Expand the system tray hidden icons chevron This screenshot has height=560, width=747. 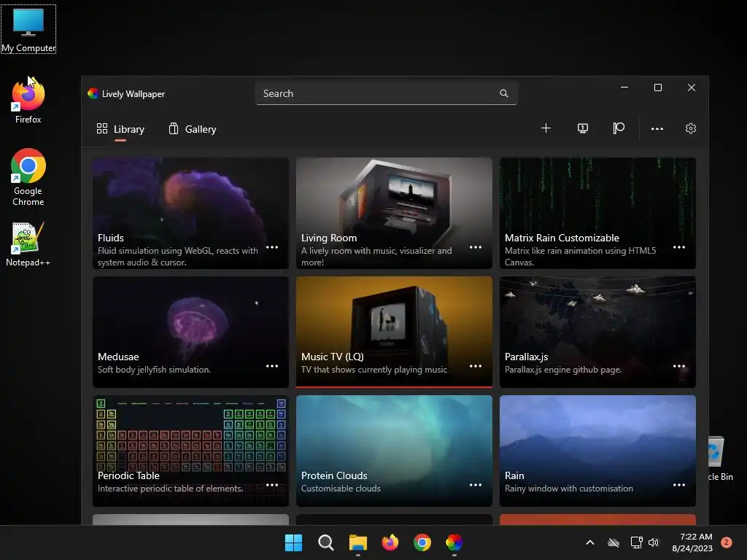click(589, 542)
